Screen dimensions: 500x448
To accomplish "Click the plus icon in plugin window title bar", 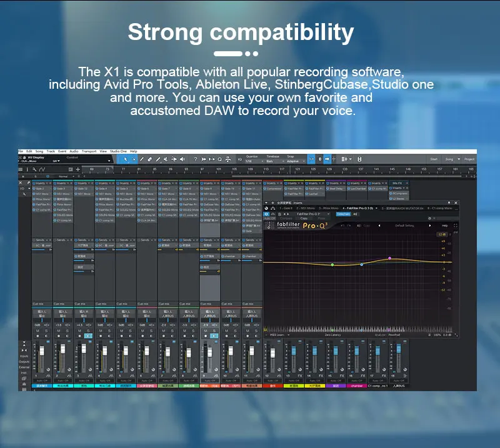I will (272, 203).
